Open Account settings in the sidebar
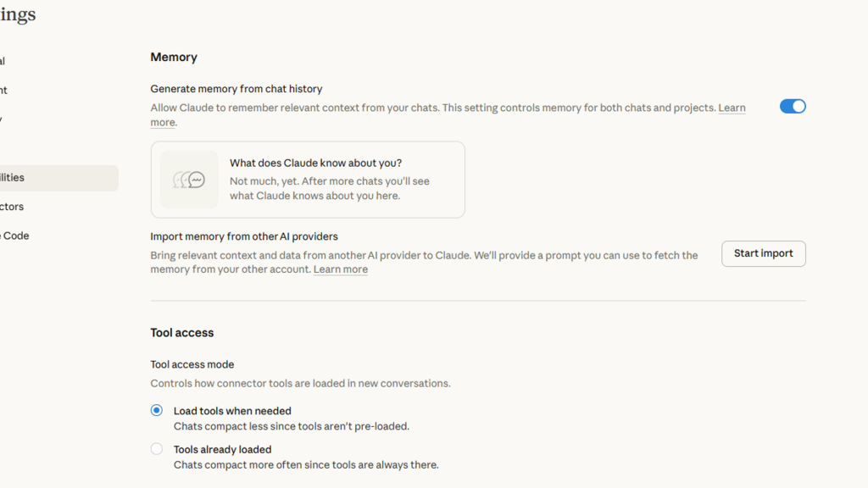The height and width of the screenshot is (488, 868). [x=4, y=90]
